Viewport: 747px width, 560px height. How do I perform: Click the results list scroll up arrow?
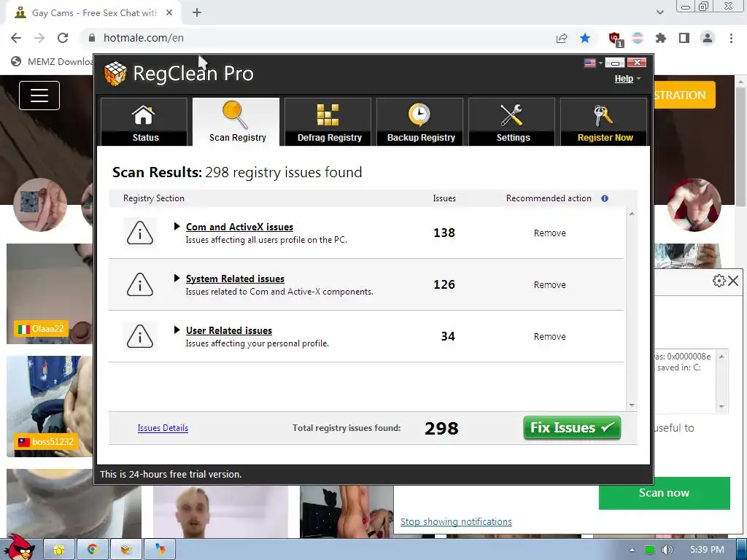(x=632, y=214)
